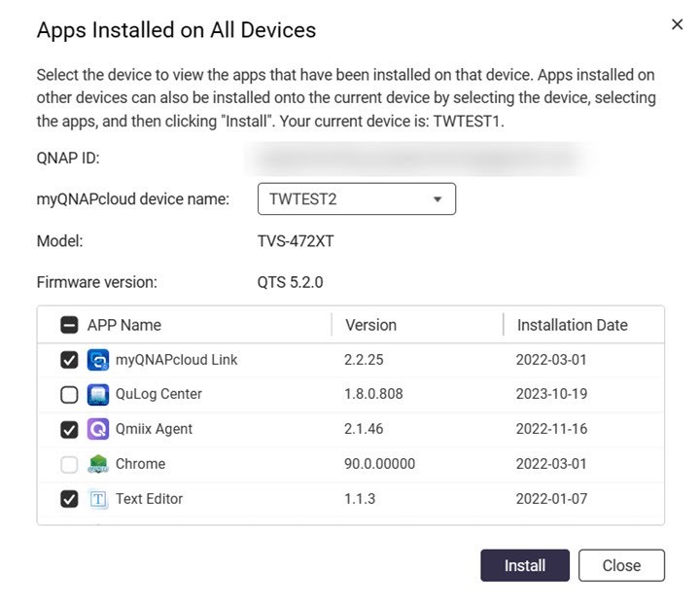Click the Chrome app icon
Image resolution: width=700 pixels, height=606 pixels.
point(98,464)
